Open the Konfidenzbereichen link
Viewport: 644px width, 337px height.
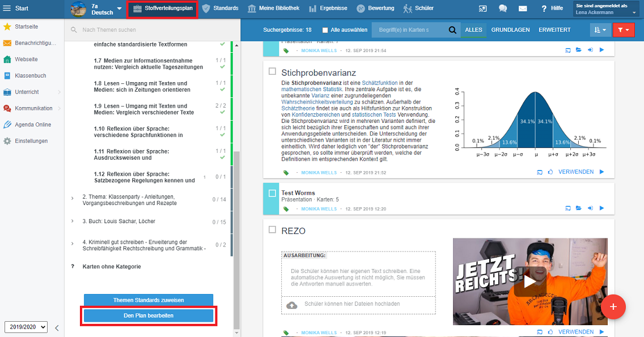[316, 115]
